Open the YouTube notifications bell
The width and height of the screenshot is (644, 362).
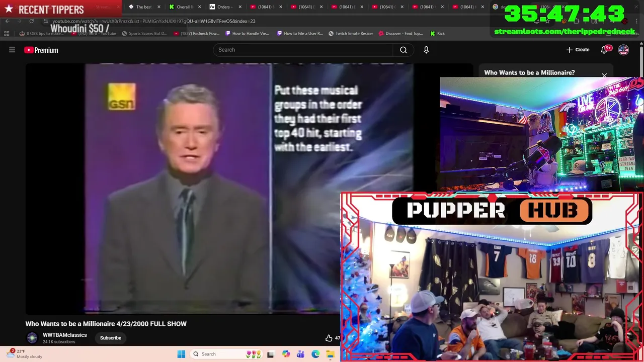[x=604, y=50]
